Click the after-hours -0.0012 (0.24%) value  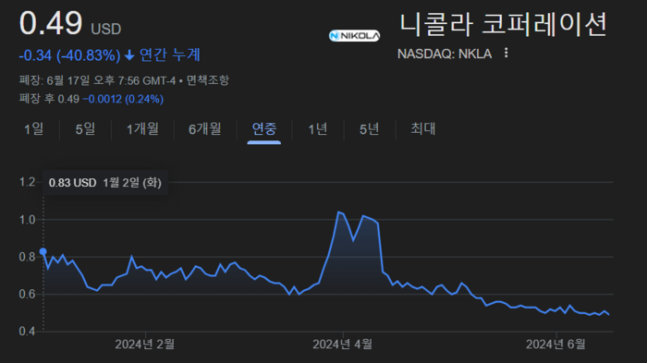[x=123, y=99]
